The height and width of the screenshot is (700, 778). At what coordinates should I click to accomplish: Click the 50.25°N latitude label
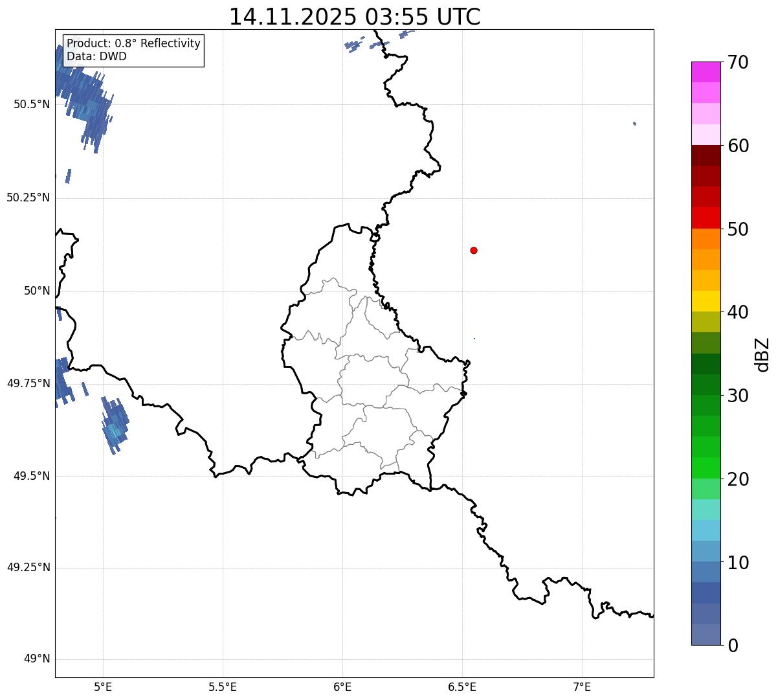click(x=28, y=198)
